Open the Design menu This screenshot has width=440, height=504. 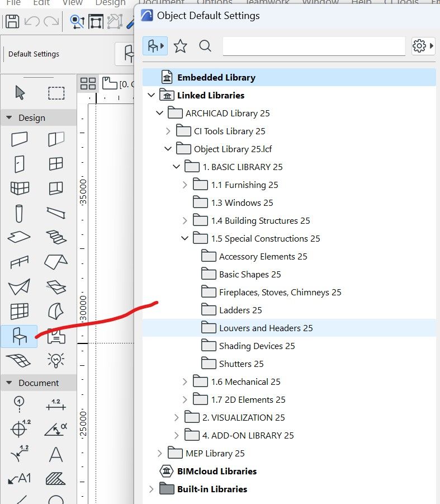tap(110, 3)
